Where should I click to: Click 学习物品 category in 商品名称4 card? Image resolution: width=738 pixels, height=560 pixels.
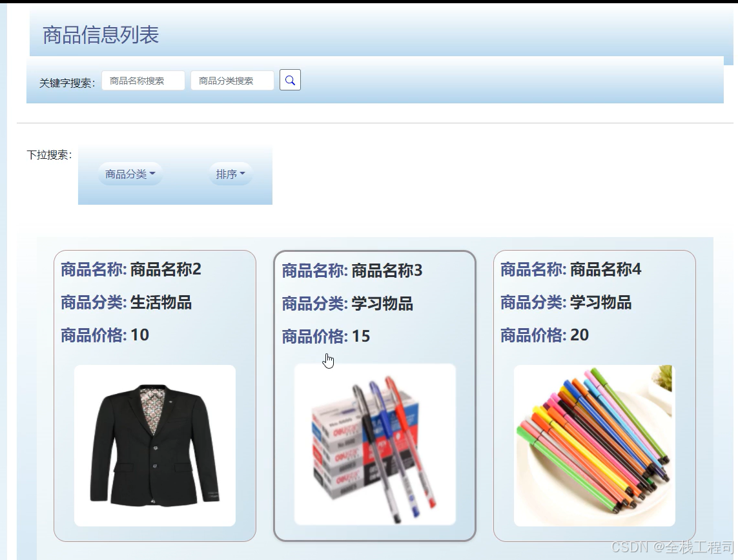pyautogui.click(x=601, y=302)
